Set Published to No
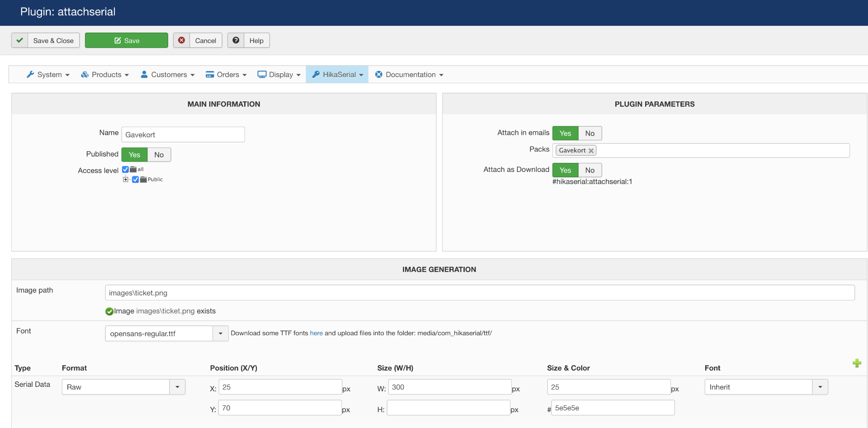868x428 pixels. pos(159,155)
